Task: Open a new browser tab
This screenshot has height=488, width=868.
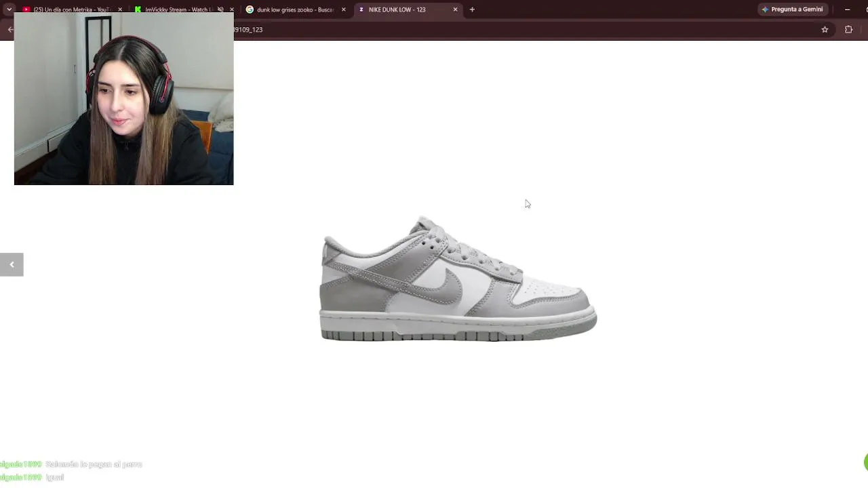Action: click(472, 9)
